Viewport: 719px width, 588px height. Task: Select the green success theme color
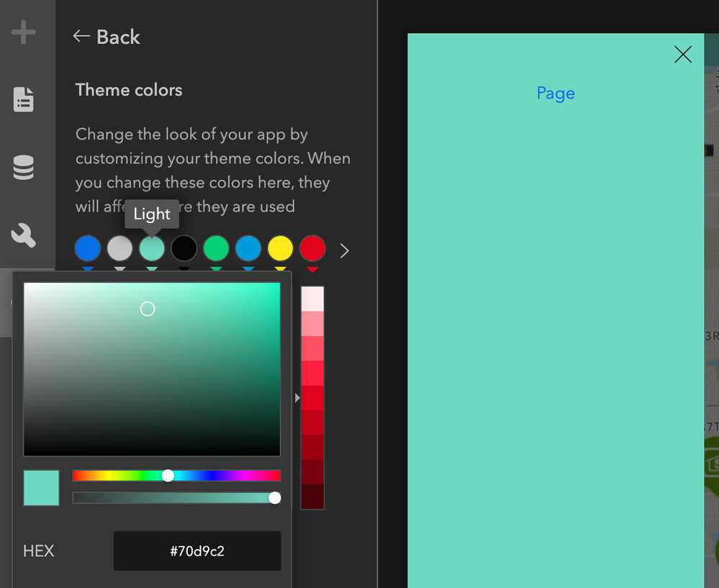click(x=216, y=248)
